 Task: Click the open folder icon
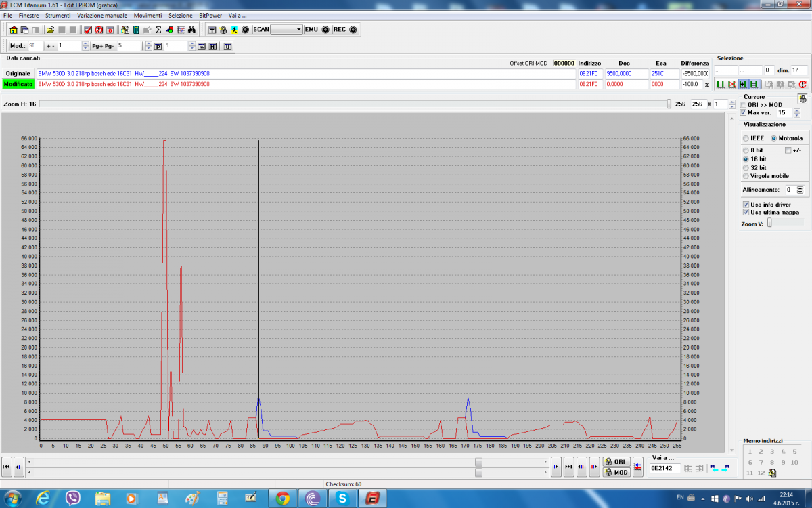50,30
